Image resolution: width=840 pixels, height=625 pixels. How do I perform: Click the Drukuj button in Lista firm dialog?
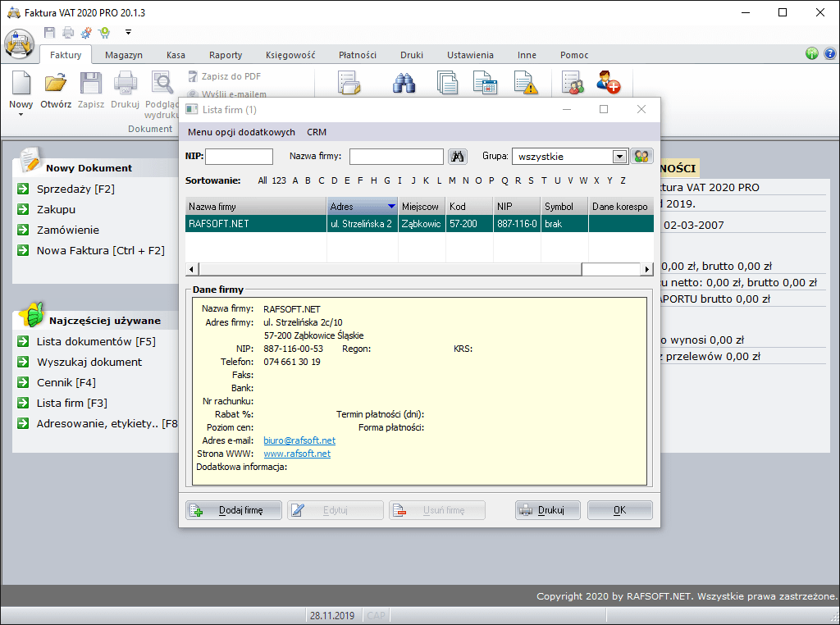(547, 510)
